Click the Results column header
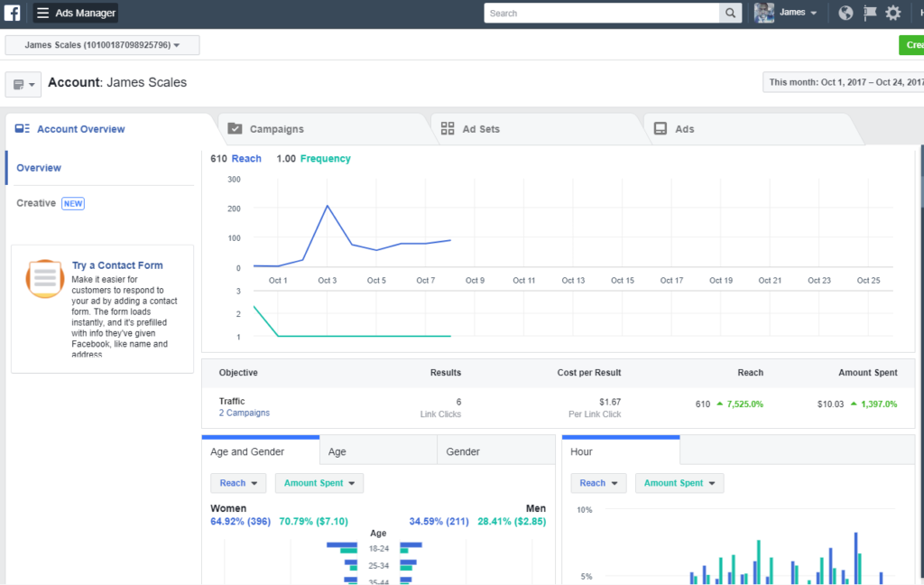This screenshot has width=924, height=585. [x=446, y=373]
